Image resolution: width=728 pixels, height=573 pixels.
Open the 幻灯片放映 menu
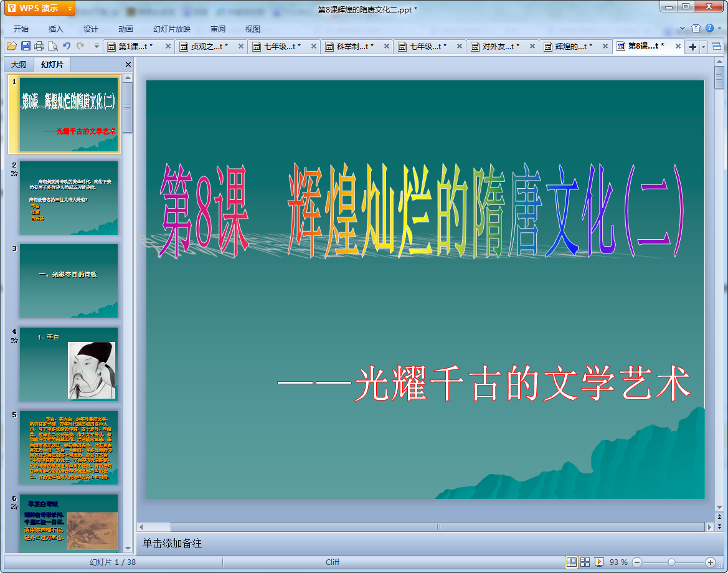tap(172, 29)
